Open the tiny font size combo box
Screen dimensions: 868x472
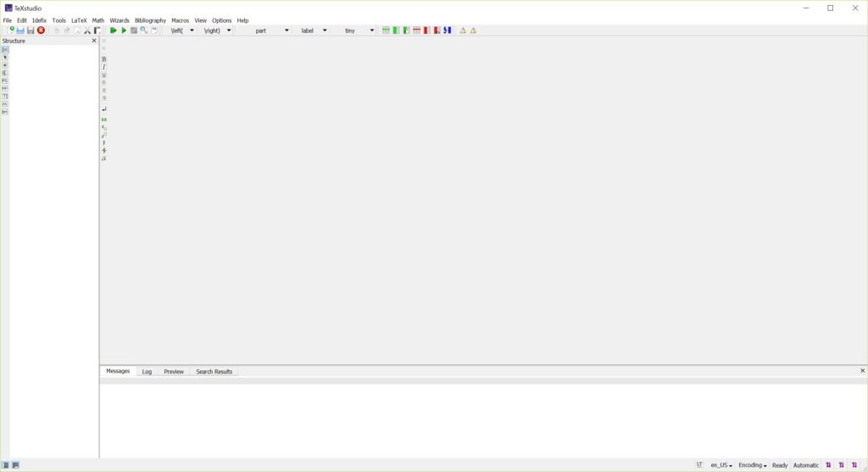tap(354, 31)
